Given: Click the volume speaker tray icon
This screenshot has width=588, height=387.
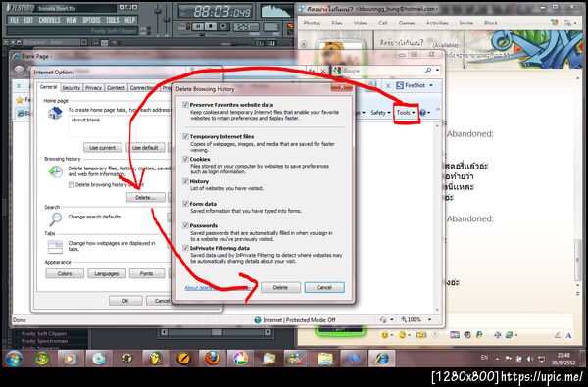Looking at the screenshot, I should coord(530,359).
